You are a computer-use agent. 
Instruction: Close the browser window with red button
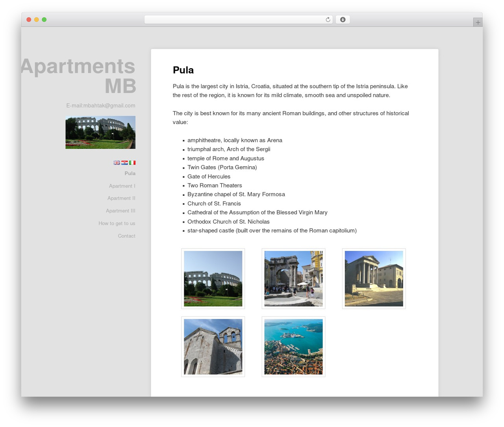click(x=29, y=20)
